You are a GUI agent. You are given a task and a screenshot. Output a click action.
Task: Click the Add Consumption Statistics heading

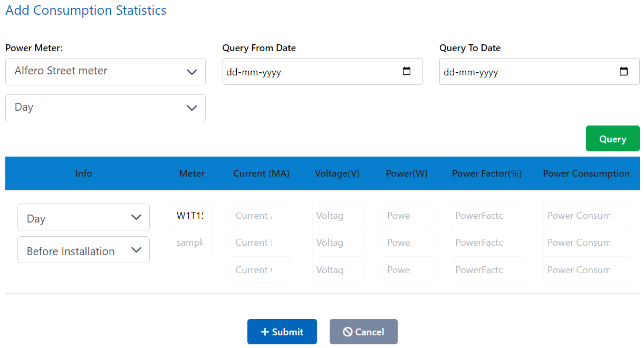pos(85,10)
